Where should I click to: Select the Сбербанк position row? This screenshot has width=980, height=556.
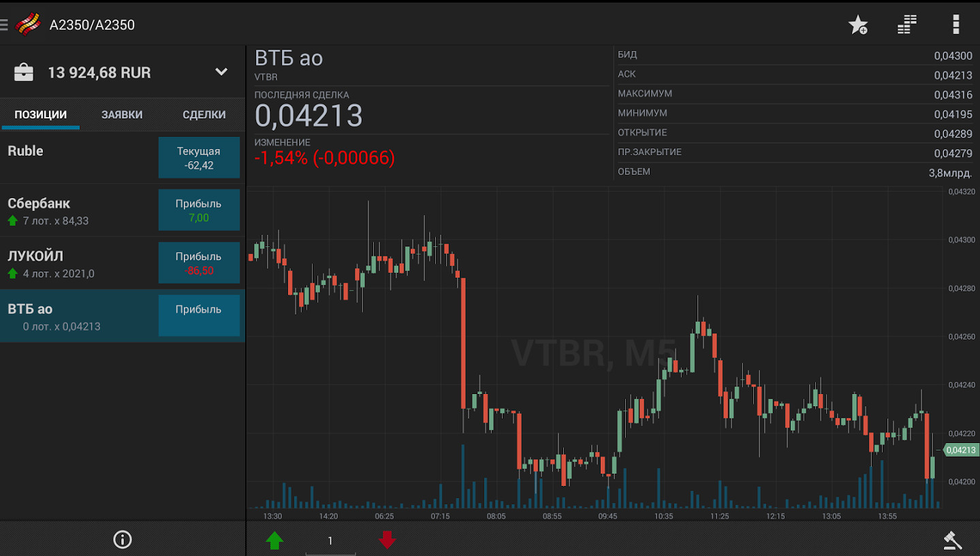click(x=123, y=210)
